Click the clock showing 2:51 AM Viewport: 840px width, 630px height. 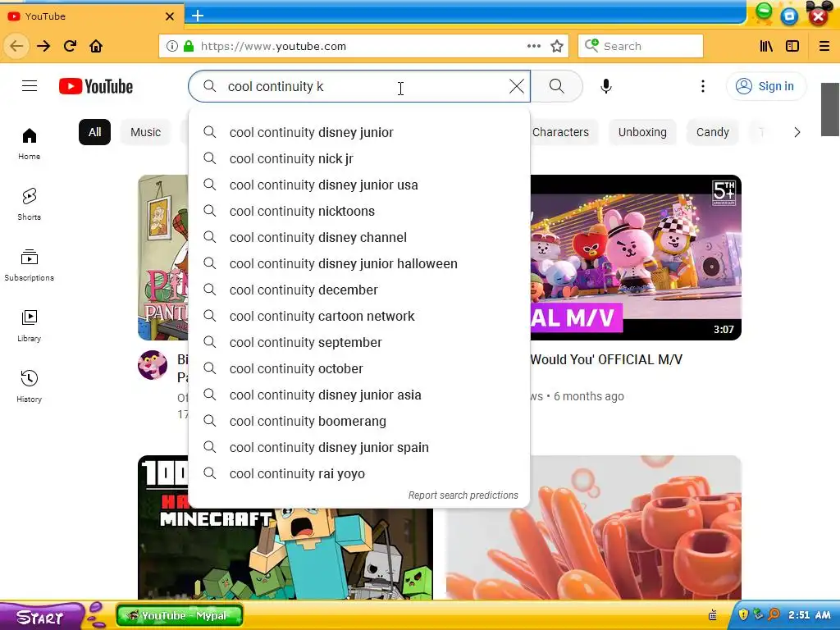810,615
